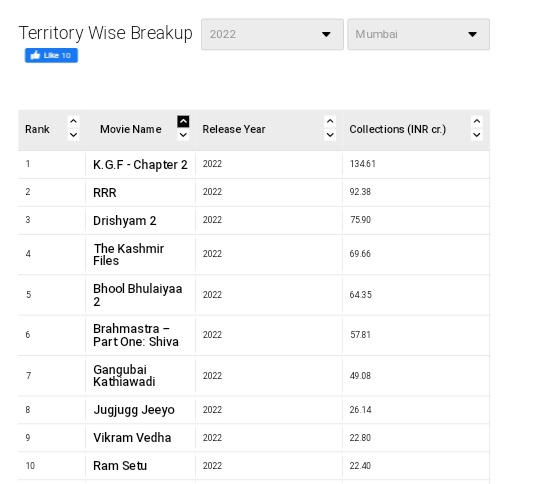Click release year in Jugjugg Jeeyo row

point(212,410)
